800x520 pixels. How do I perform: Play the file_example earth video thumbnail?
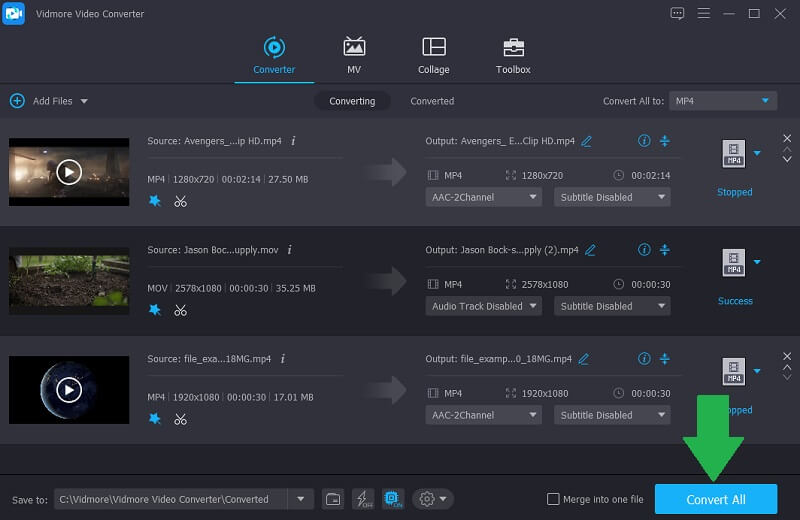point(69,390)
